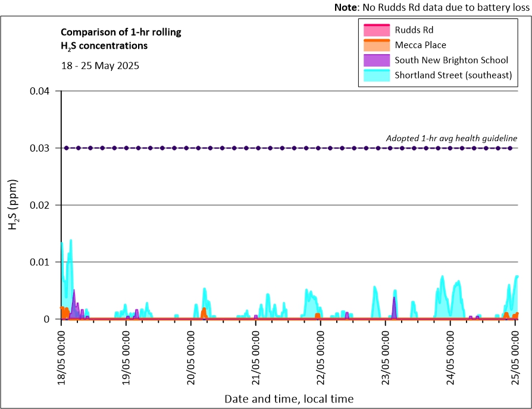Click the Mecca Place orange legend swatch
532x409 pixels.
coord(376,45)
